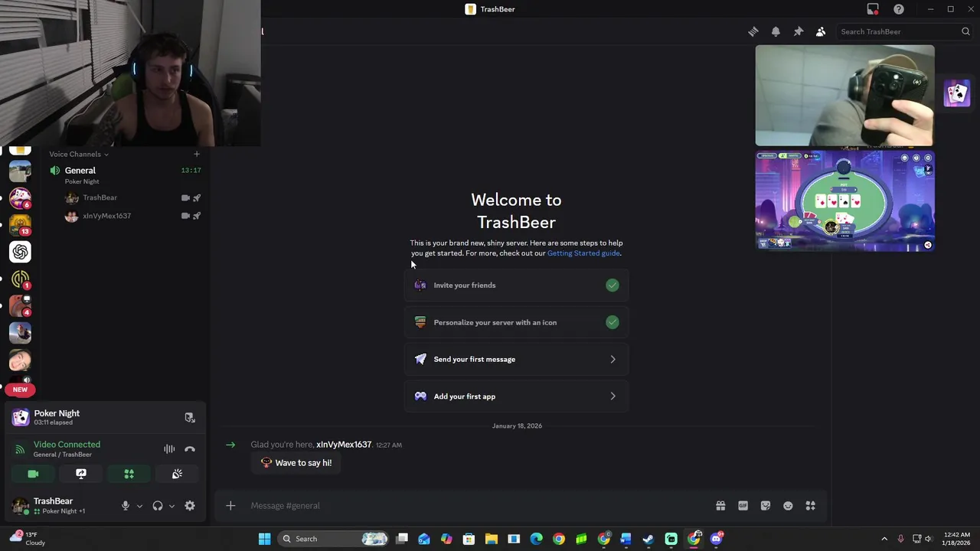This screenshot has height=551, width=980.
Task: Open the camera feed thumbnail
Action: tap(844, 96)
